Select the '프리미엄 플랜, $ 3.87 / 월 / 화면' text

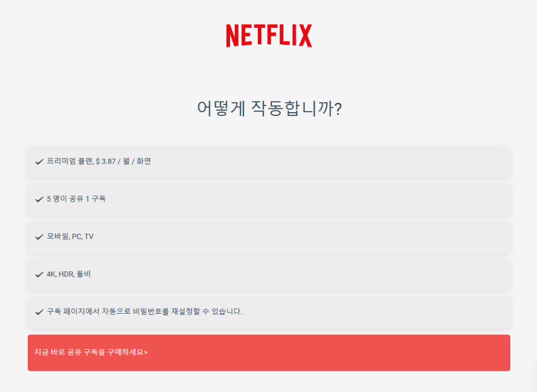[98, 161]
